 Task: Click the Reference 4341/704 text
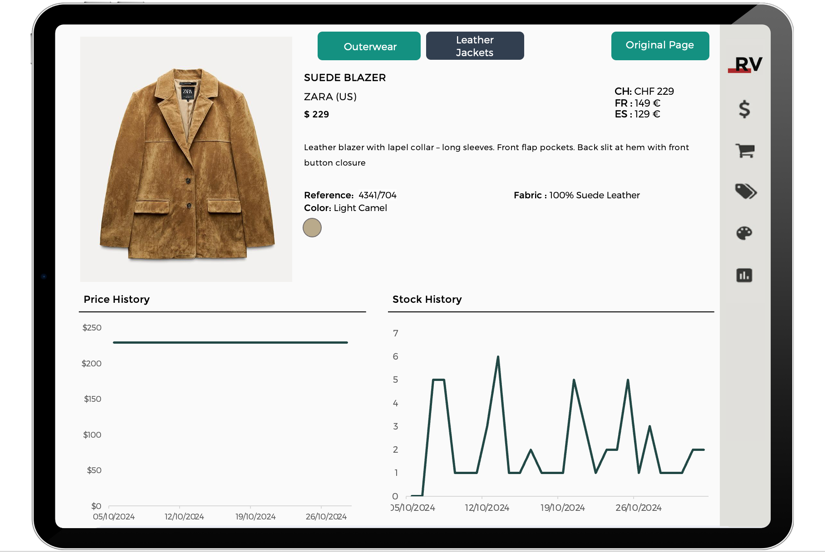(350, 195)
